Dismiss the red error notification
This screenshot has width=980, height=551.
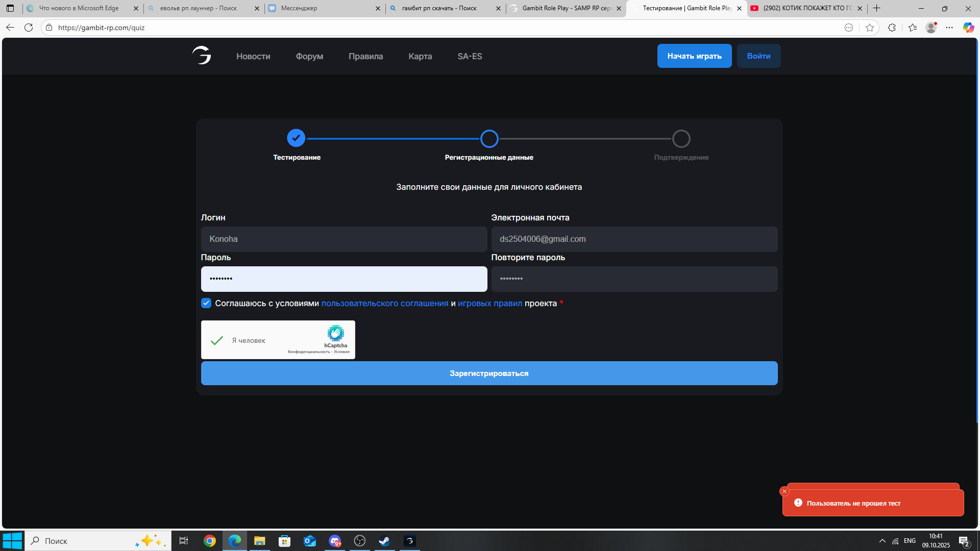tap(785, 491)
